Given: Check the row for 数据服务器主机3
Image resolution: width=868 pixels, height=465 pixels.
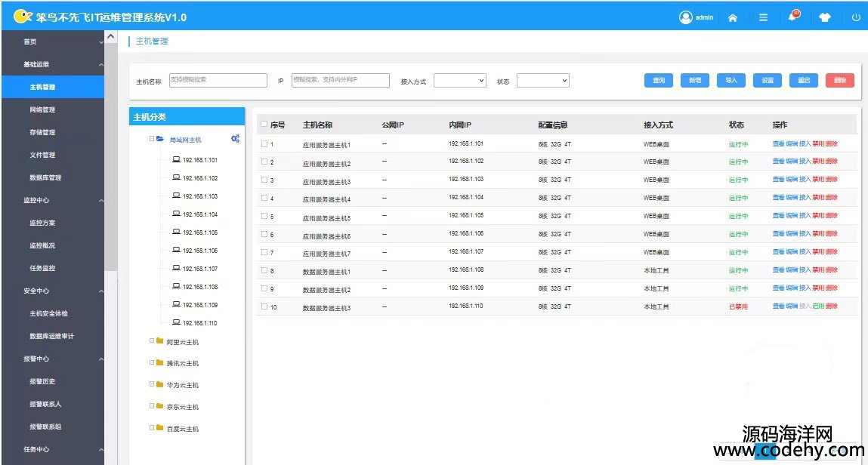Looking at the screenshot, I should pyautogui.click(x=264, y=306).
